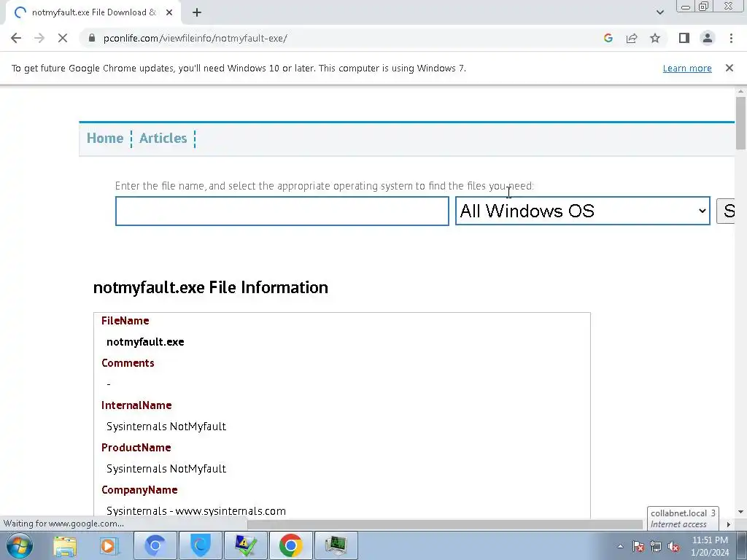Viewport: 747px width, 560px height.
Task: Click vertical scrollbar down arrow
Action: (740, 513)
